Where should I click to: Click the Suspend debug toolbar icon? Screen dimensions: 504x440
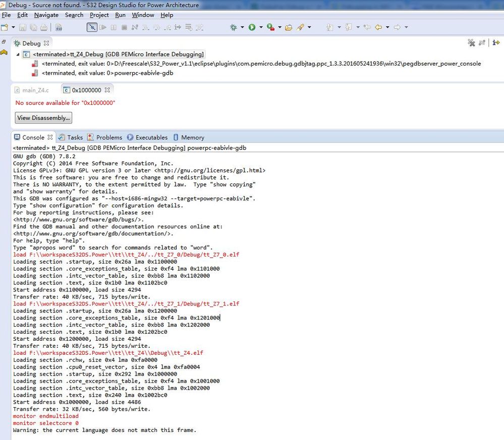pyautogui.click(x=114, y=27)
